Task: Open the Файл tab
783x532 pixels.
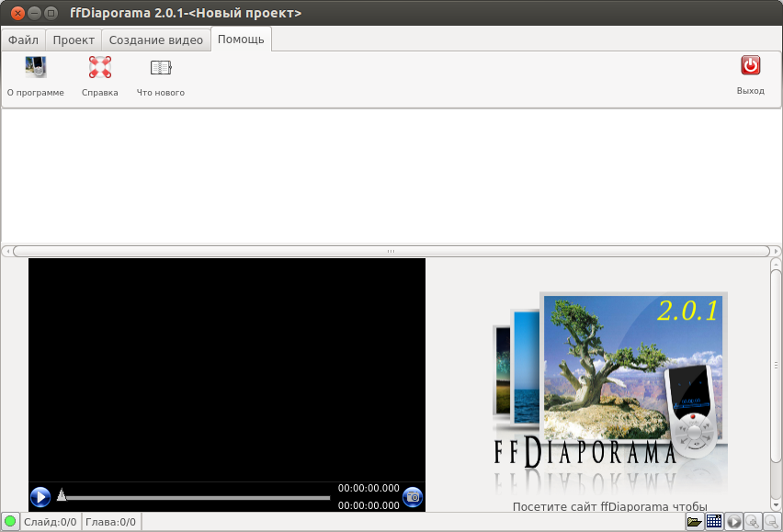Action: 23,40
